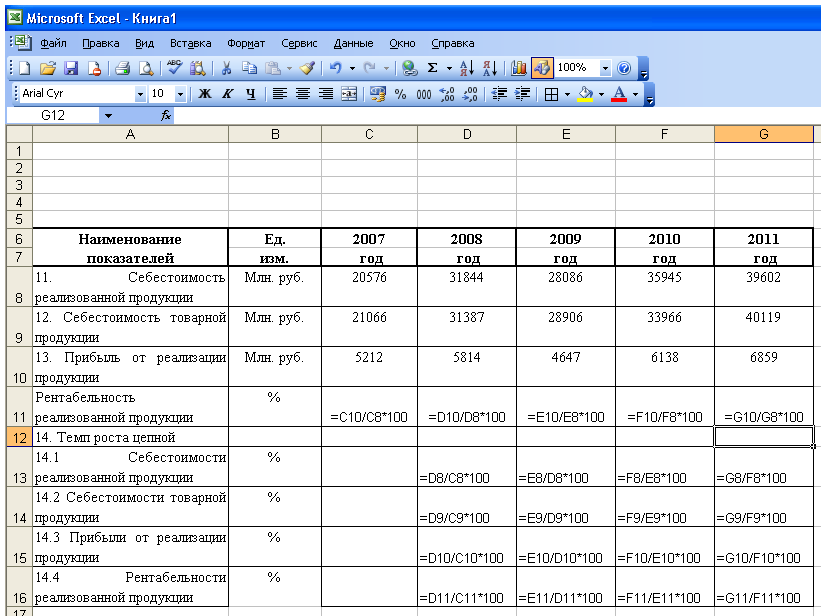
Task: Click the Name Box showing G12
Action: pyautogui.click(x=53, y=115)
